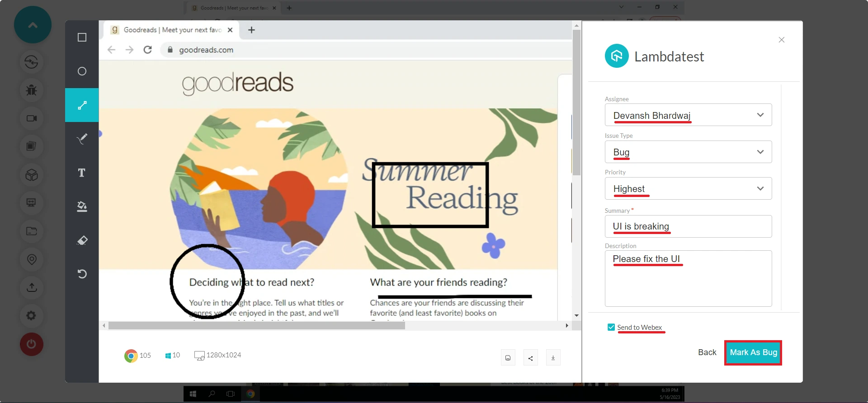The height and width of the screenshot is (403, 868).
Task: Expand the Assignee dropdown
Action: [688, 115]
